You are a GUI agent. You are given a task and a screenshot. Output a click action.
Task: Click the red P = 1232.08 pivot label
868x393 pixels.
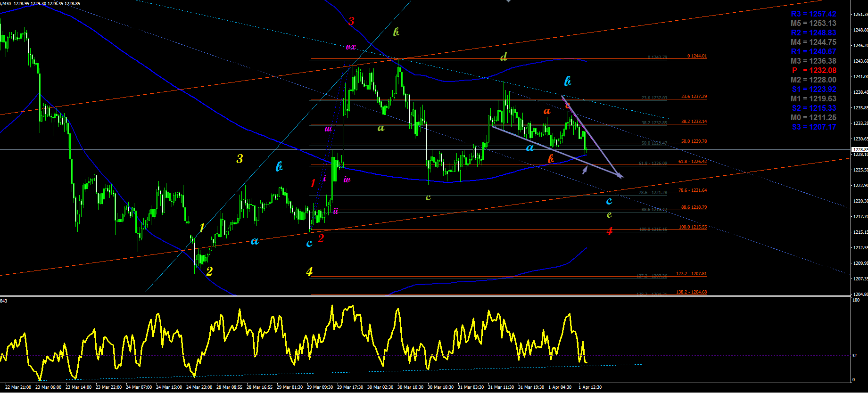(814, 71)
